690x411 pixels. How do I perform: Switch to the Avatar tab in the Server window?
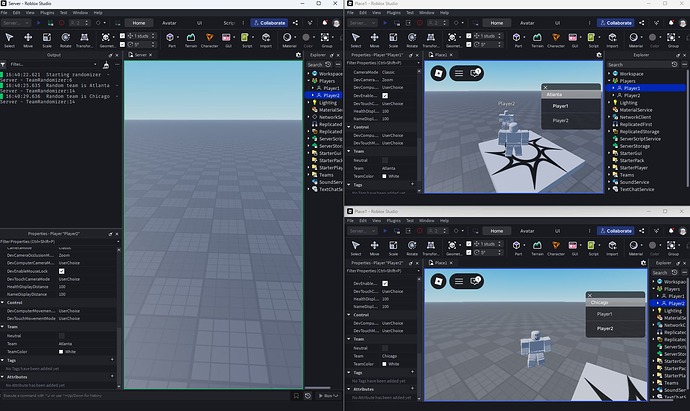tap(169, 23)
